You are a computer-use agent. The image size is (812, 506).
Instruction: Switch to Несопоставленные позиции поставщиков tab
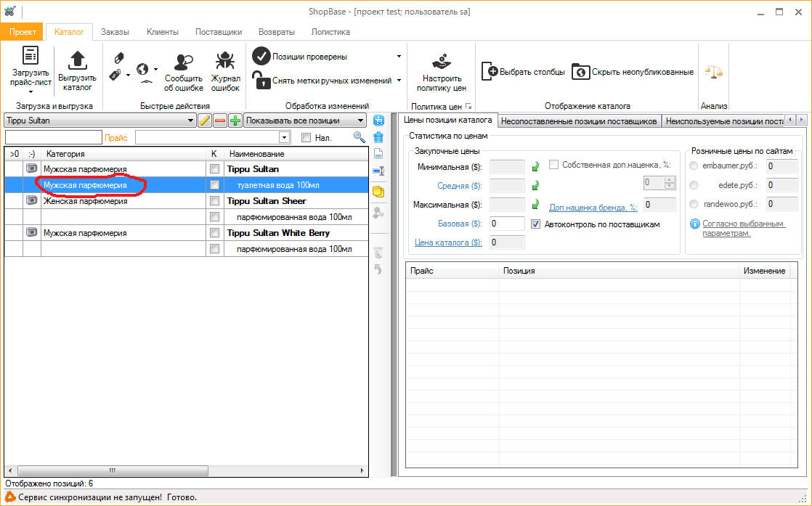[579, 121]
